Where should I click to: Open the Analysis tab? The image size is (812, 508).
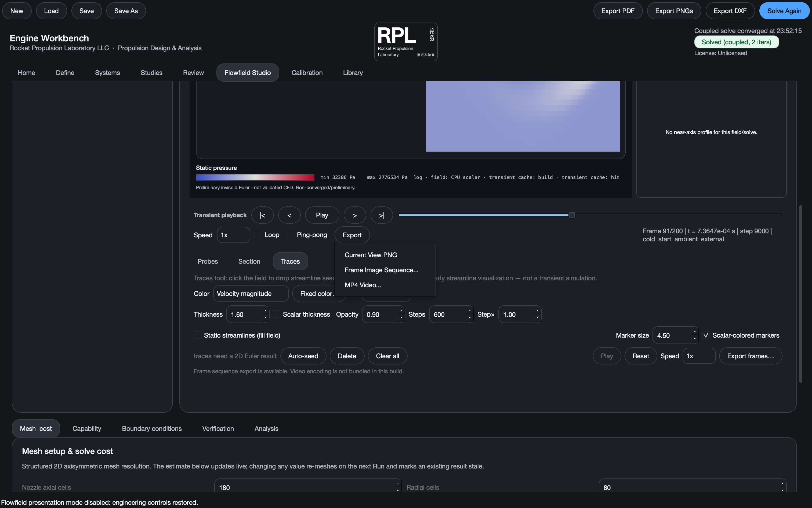266,428
